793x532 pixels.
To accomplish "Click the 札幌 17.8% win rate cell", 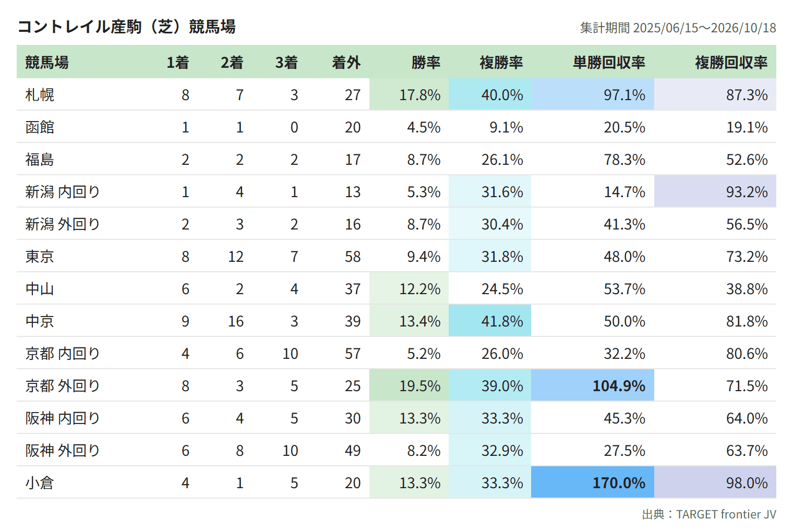I will [409, 94].
